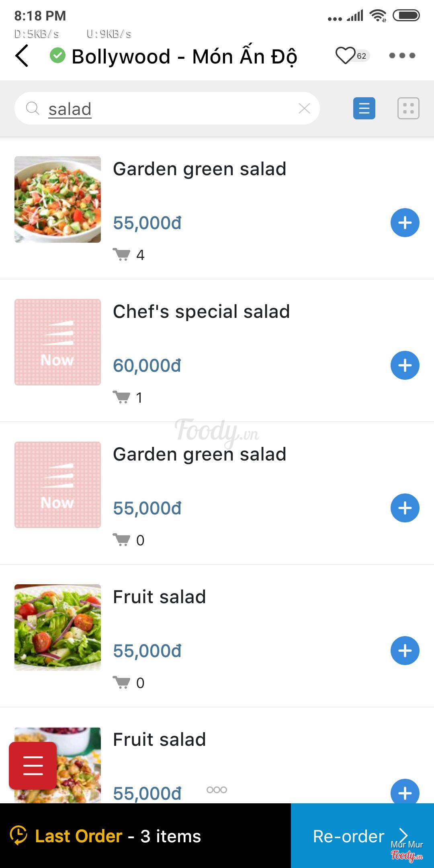Add the first Fruit salad to cart
Image resolution: width=434 pixels, height=868 pixels.
click(405, 651)
